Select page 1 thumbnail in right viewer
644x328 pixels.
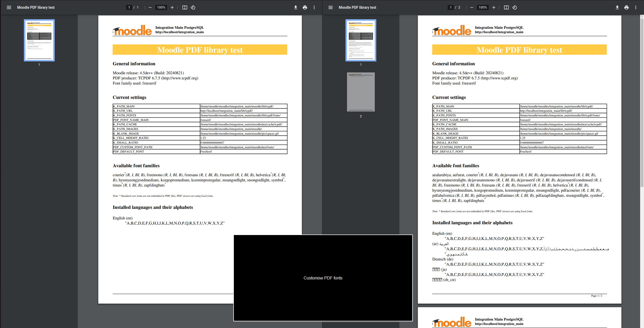(361, 40)
